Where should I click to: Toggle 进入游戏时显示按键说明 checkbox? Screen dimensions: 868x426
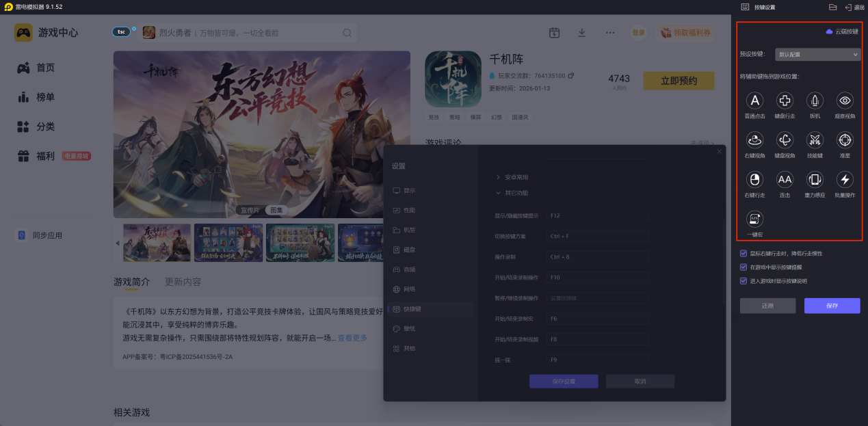pyautogui.click(x=744, y=280)
